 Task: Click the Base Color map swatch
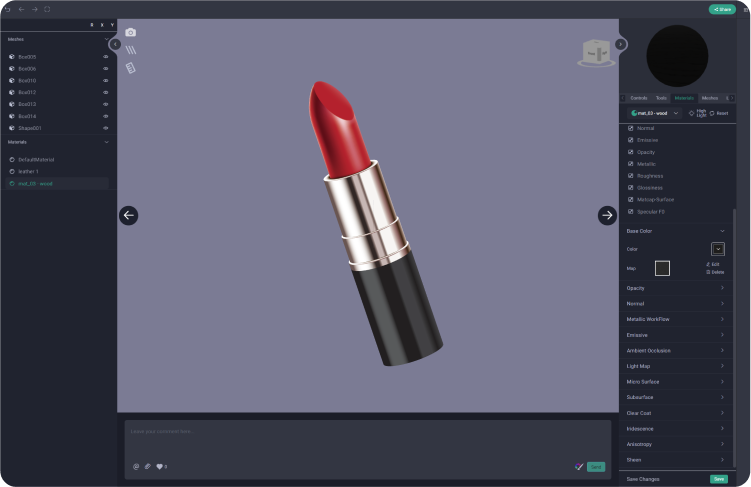tap(662, 268)
